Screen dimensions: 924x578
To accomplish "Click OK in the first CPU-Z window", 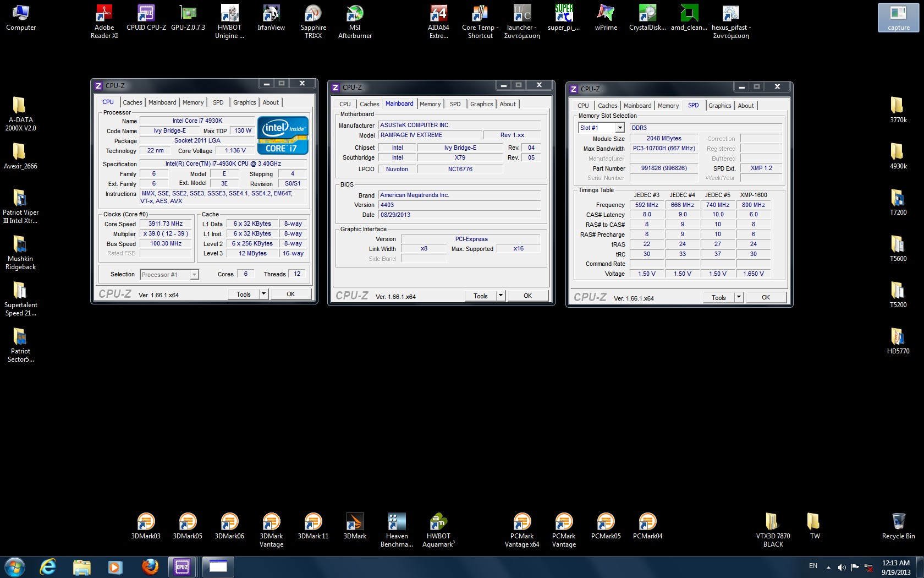I will point(291,295).
